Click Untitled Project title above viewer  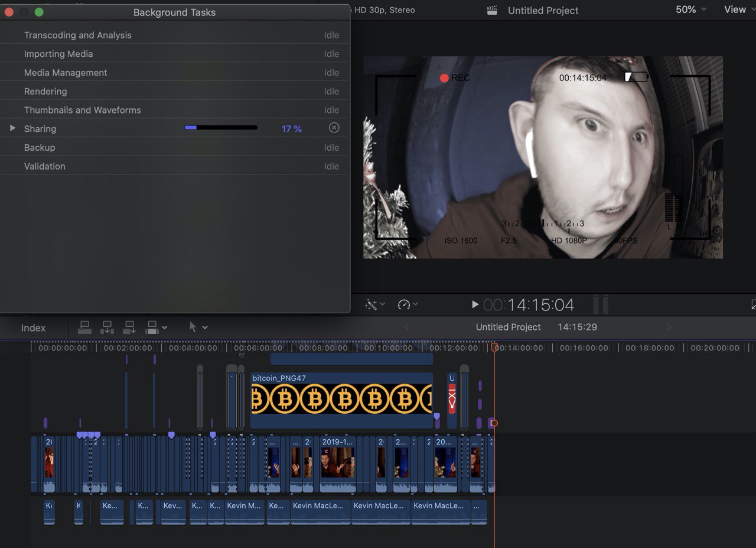click(543, 10)
